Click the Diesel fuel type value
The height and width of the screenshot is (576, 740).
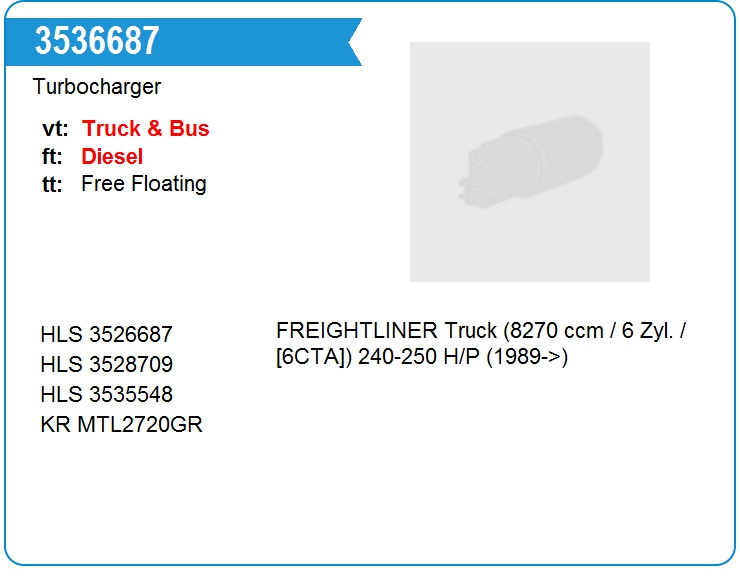click(112, 156)
